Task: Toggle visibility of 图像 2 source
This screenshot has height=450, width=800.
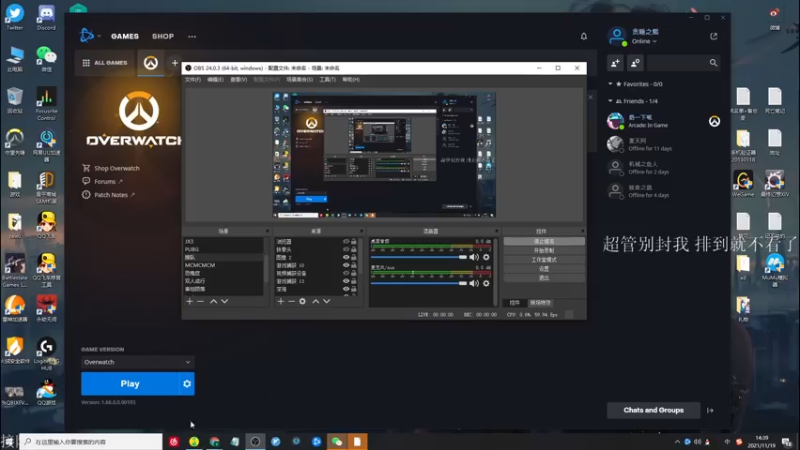Action: point(346,257)
